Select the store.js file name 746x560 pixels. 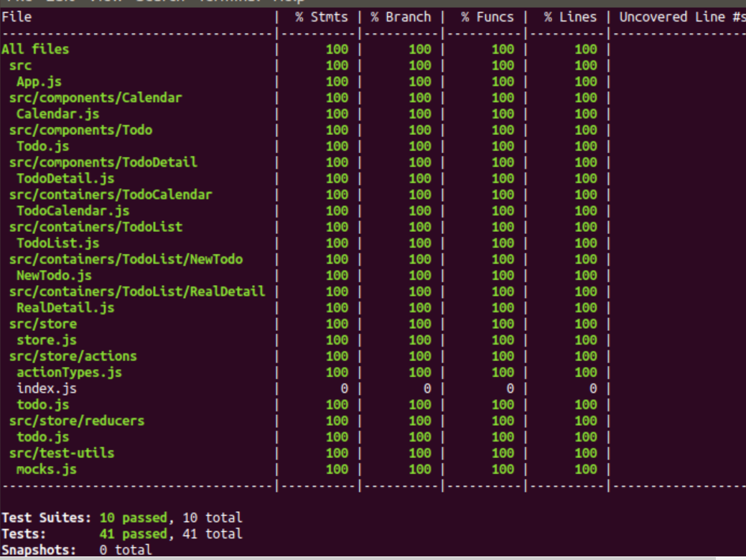click(47, 340)
